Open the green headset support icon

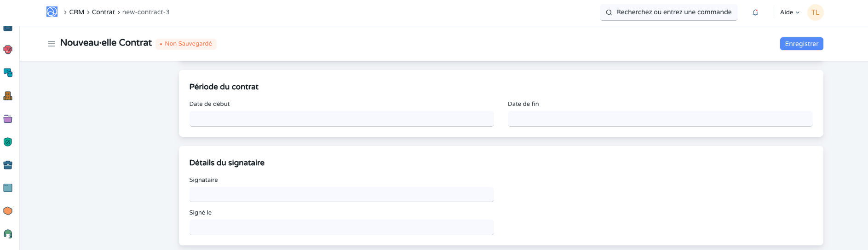pos(8,234)
